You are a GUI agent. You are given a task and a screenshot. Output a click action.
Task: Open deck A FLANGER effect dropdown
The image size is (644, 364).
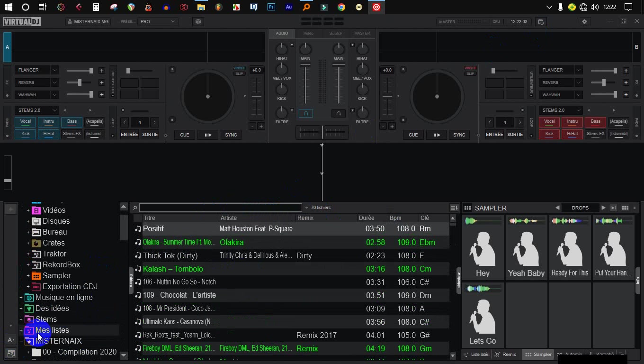[36, 70]
